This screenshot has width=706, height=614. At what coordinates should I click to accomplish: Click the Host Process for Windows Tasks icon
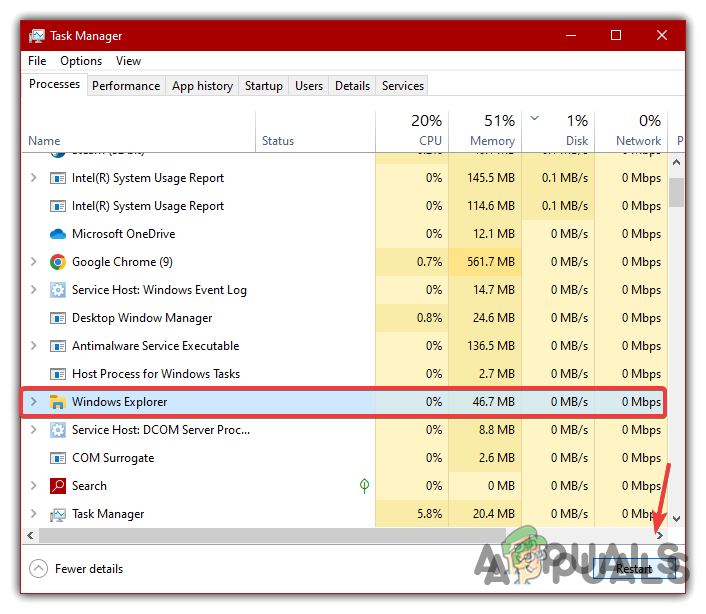tap(58, 374)
